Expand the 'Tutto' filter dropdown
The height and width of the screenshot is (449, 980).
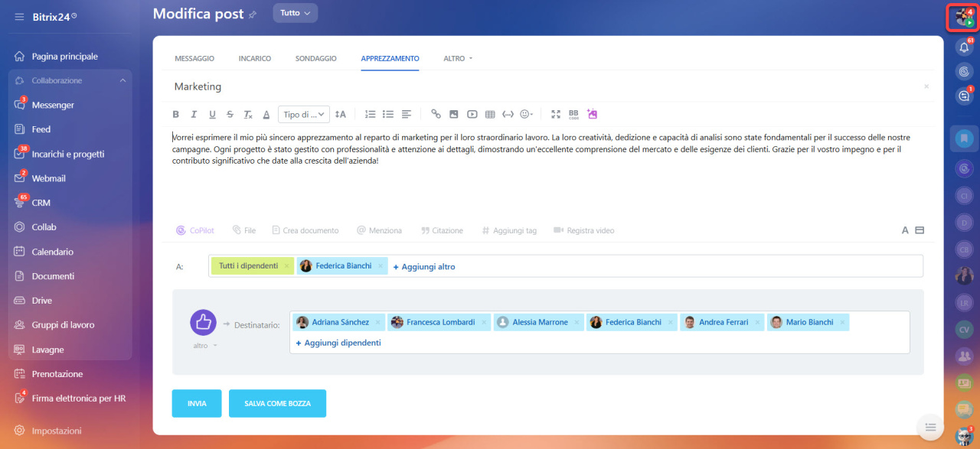click(295, 13)
